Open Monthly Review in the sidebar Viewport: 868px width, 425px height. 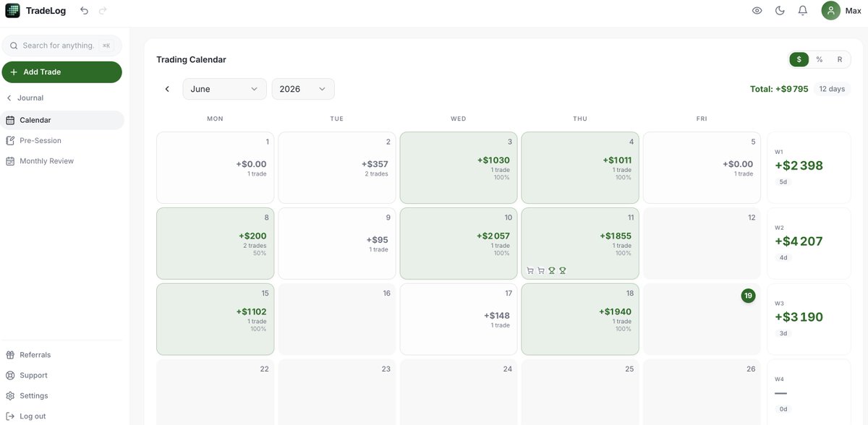coord(63,161)
